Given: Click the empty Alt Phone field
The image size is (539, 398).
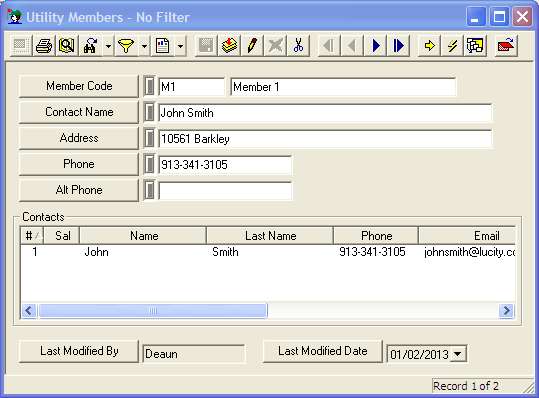Looking at the screenshot, I should (x=225, y=191).
